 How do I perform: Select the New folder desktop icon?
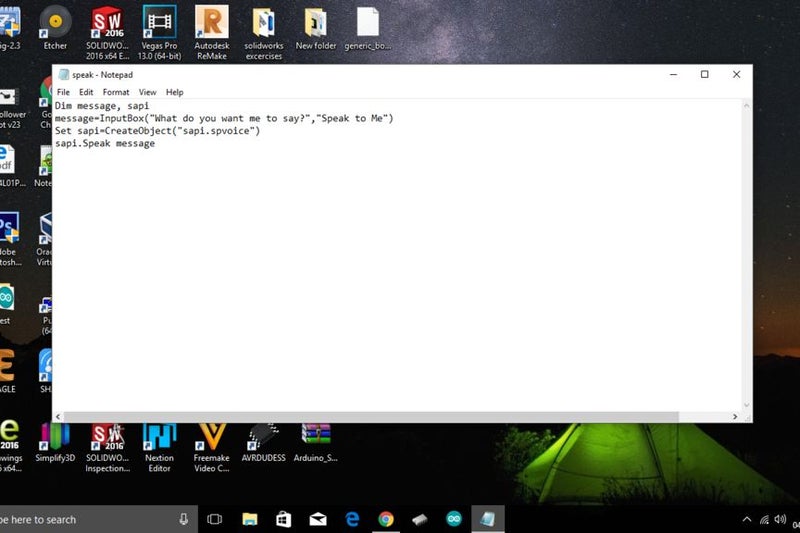click(x=316, y=28)
